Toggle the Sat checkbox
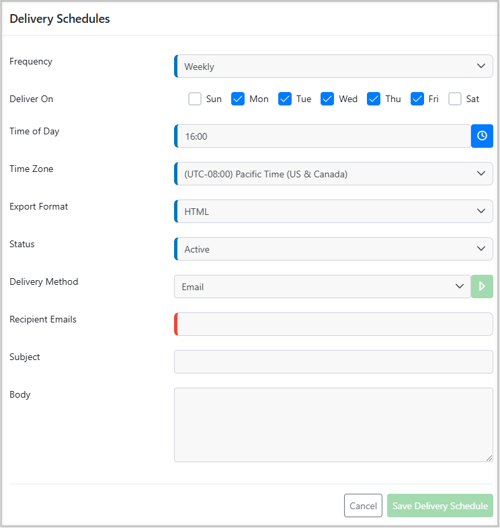This screenshot has width=500, height=528. pos(455,99)
